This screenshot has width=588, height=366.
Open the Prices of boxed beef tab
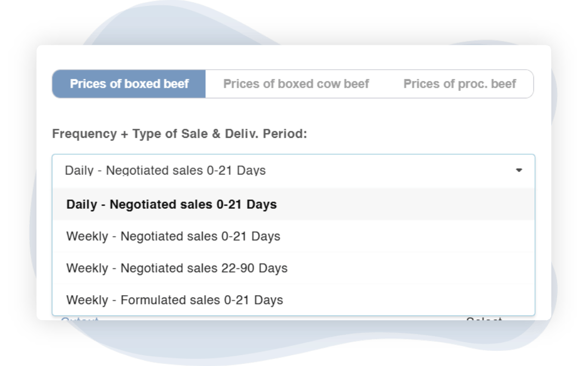[x=129, y=84]
